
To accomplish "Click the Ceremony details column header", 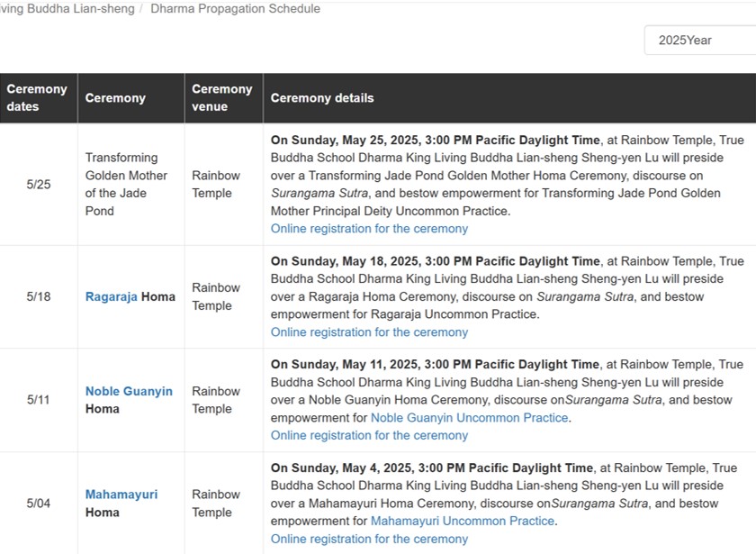I will click(509, 98).
